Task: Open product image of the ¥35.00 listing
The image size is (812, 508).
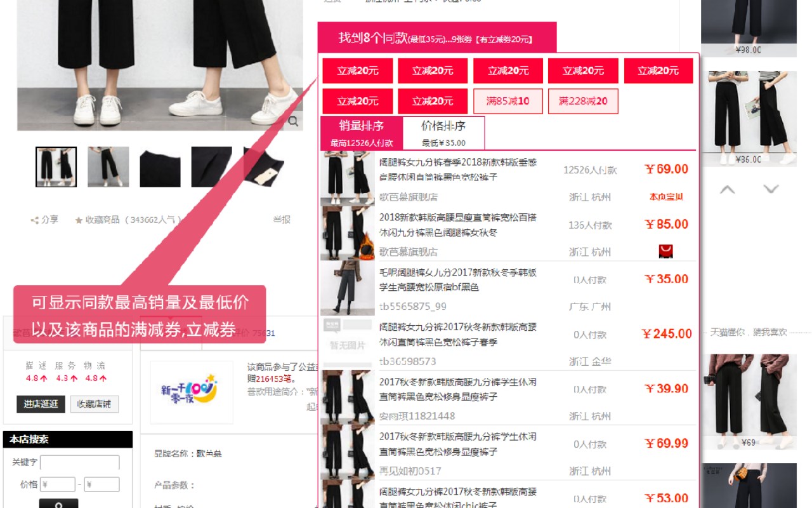Action: point(348,288)
